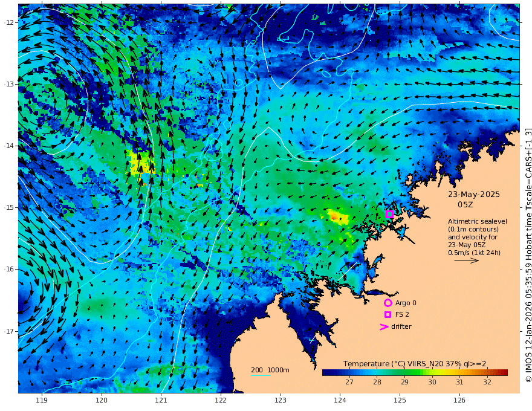Click the cyan 200m isobath legend line
The height and width of the screenshot is (411, 532).
pos(261,376)
